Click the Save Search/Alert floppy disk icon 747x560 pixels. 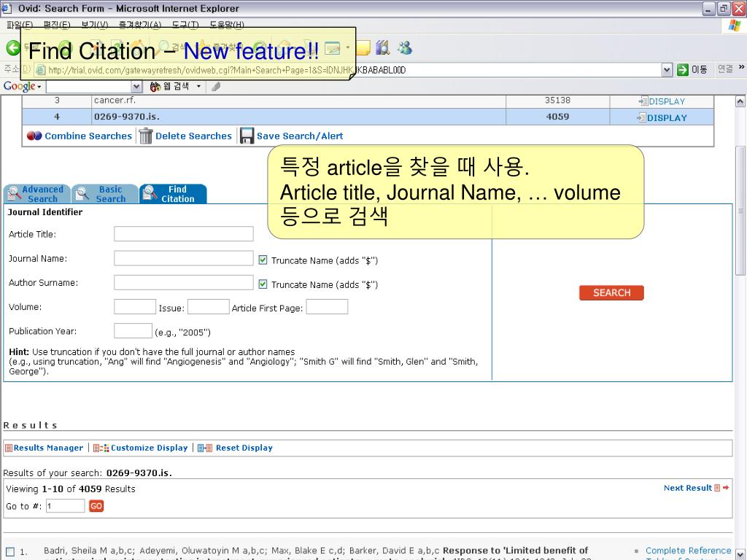(x=247, y=136)
